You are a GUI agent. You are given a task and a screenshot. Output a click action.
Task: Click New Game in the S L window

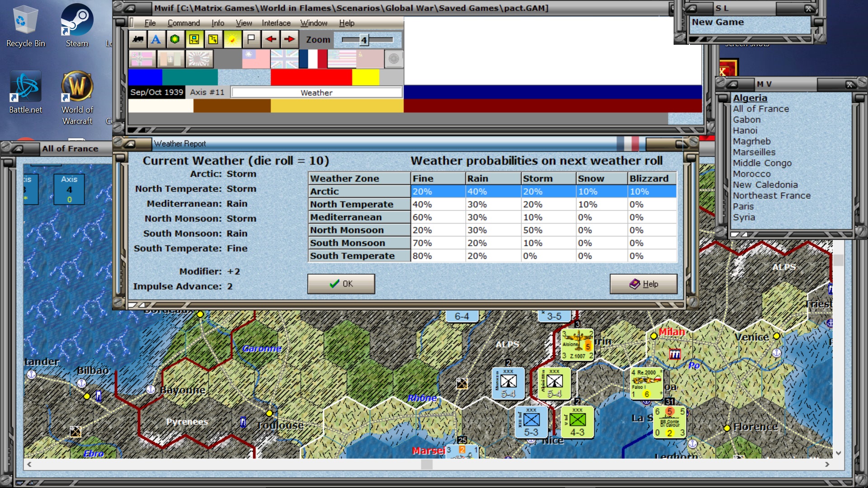718,22
